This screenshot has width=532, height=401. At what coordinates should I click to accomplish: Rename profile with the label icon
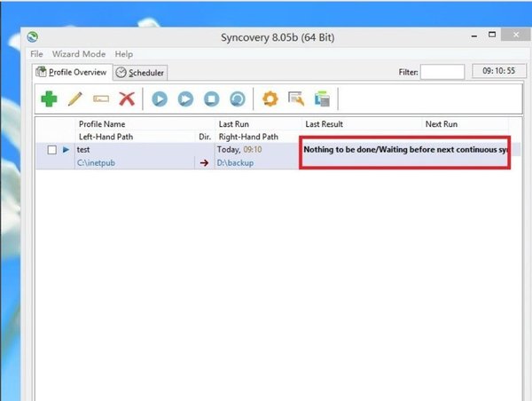tap(101, 98)
